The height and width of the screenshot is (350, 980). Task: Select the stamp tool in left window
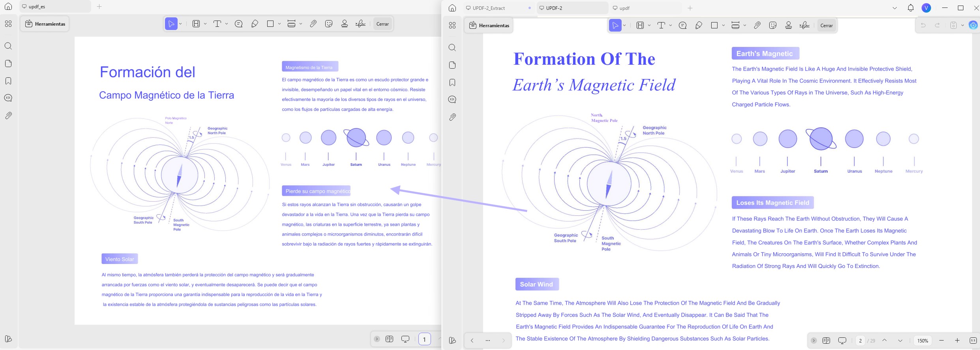pos(345,24)
